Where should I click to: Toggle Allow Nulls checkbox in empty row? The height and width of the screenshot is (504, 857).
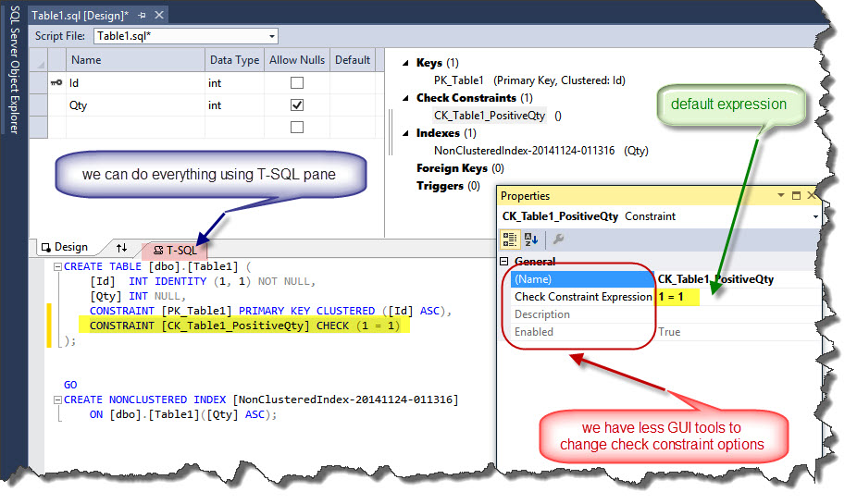point(297,128)
